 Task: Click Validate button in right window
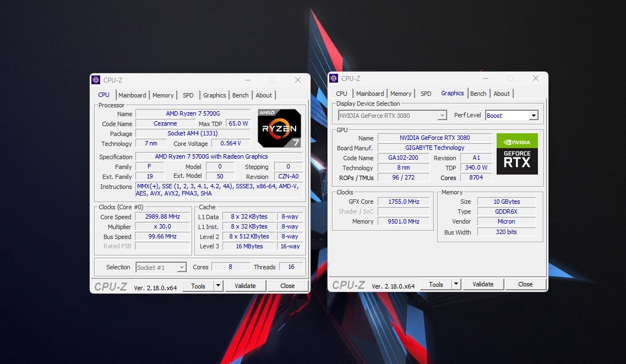coord(483,284)
